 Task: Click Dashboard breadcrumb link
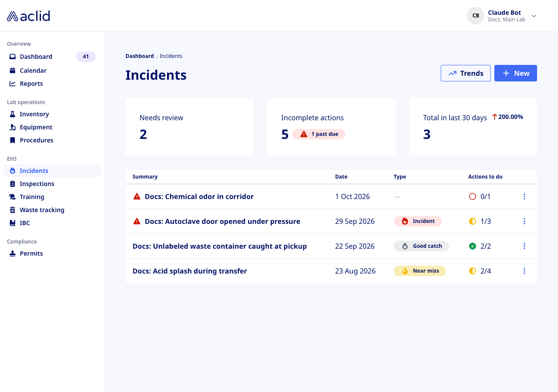[139, 56]
